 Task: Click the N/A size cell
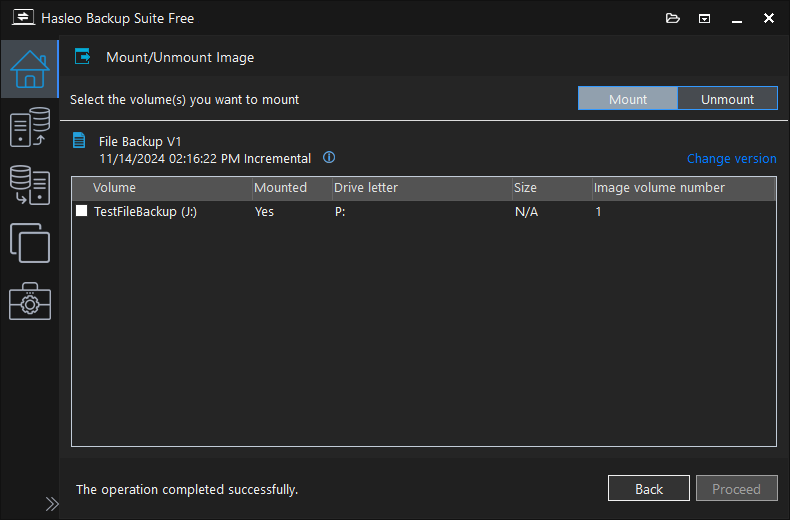pos(526,212)
